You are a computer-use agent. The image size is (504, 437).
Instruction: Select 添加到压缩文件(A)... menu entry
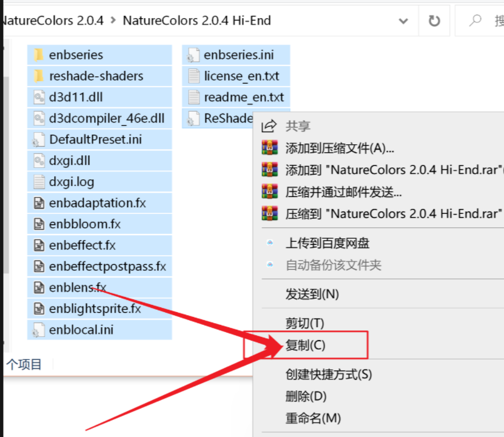340,148
